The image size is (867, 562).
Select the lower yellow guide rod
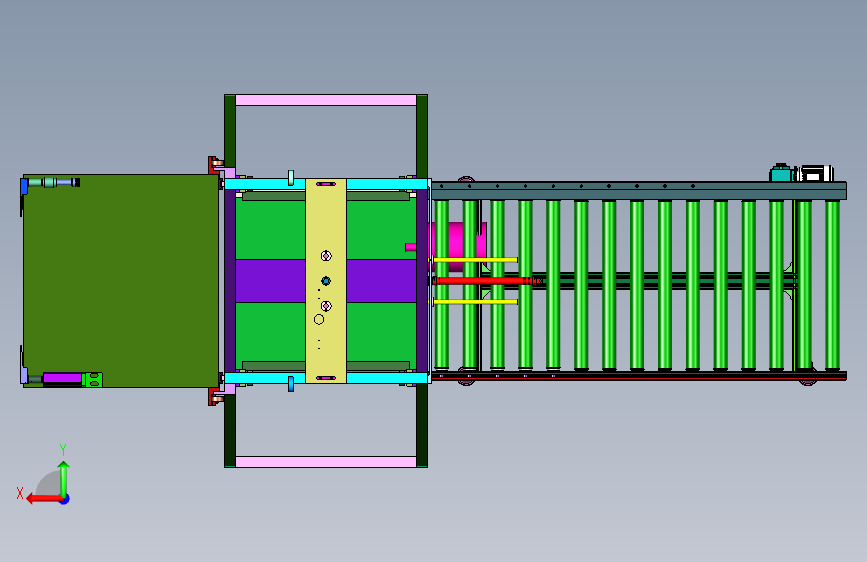(x=476, y=302)
